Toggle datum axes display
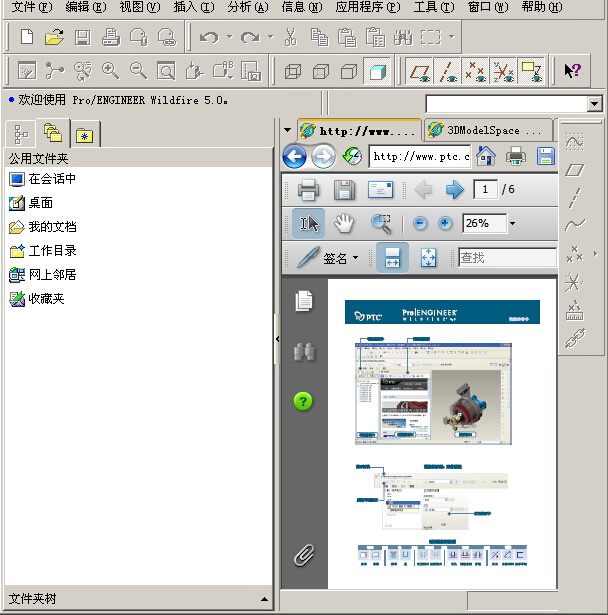 [447, 71]
